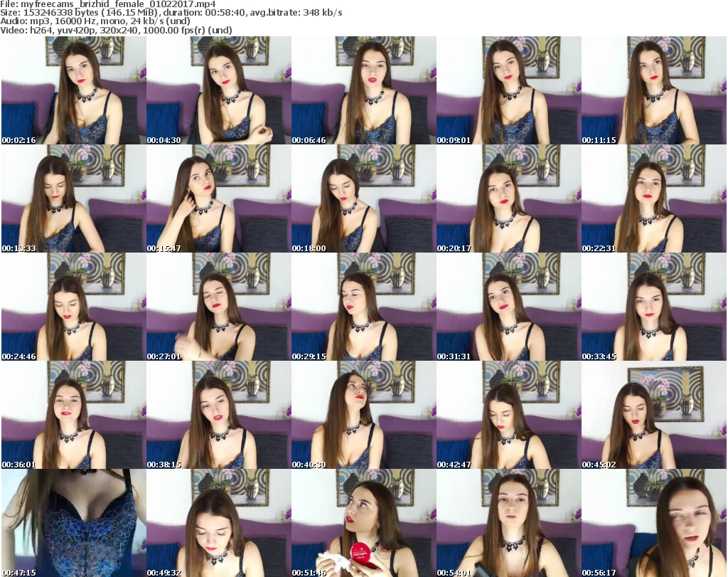Select the thumbnail stamped 00:54:01

point(509,523)
